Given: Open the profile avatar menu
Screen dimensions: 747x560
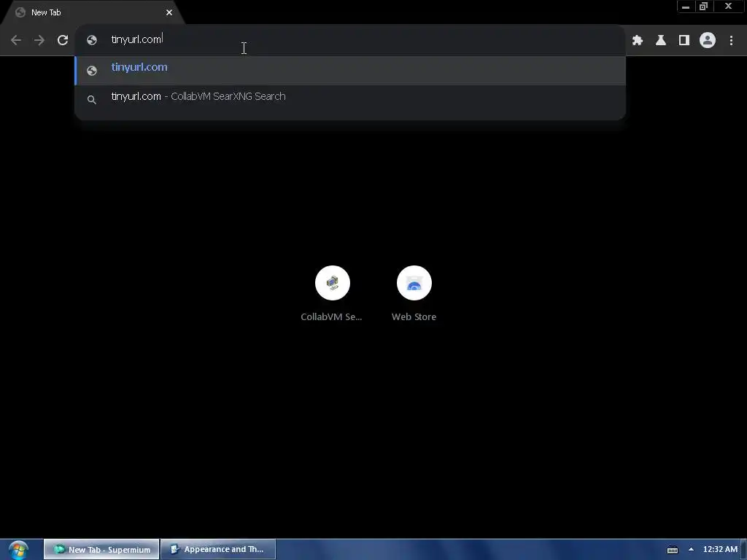Looking at the screenshot, I should 708,41.
